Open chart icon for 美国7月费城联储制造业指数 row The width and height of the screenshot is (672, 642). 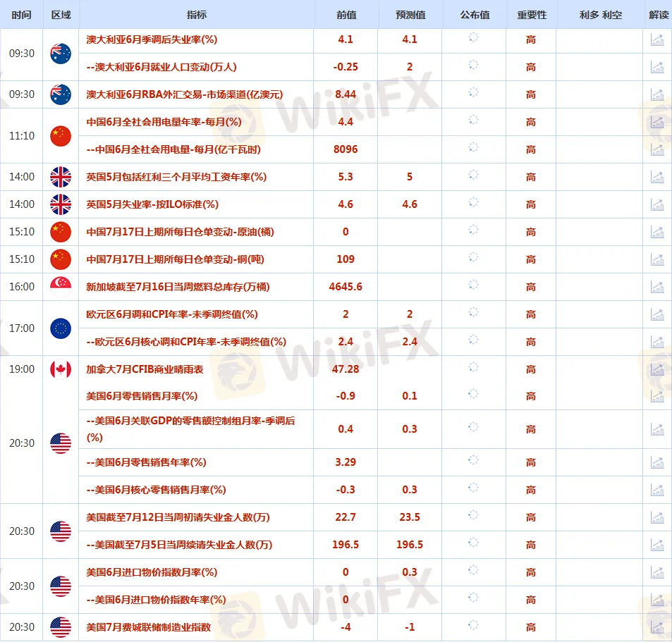coord(657,626)
